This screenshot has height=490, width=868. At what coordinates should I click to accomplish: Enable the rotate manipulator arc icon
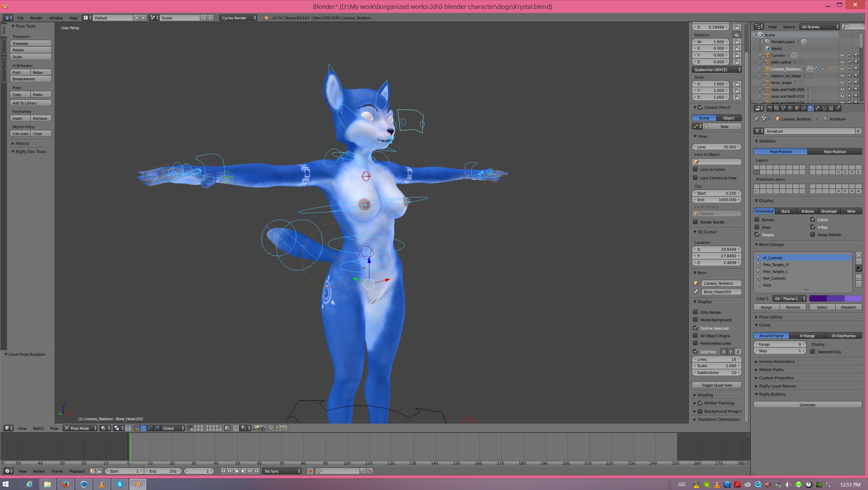(x=150, y=428)
